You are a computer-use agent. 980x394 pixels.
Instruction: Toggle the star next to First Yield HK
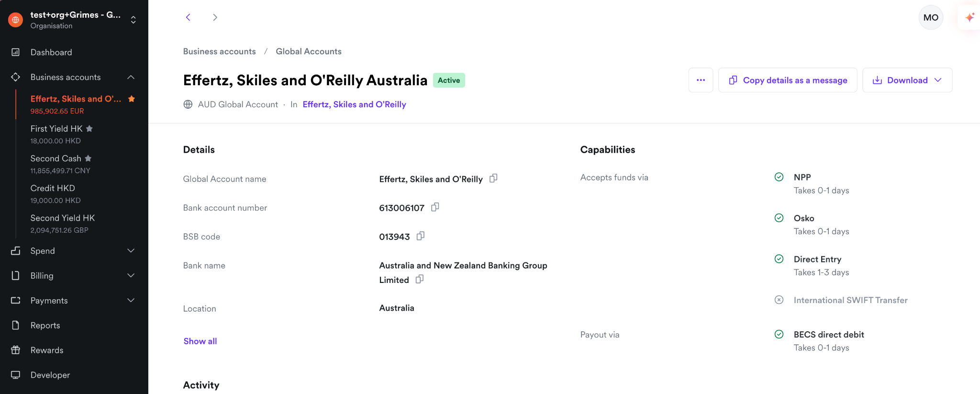pos(89,128)
